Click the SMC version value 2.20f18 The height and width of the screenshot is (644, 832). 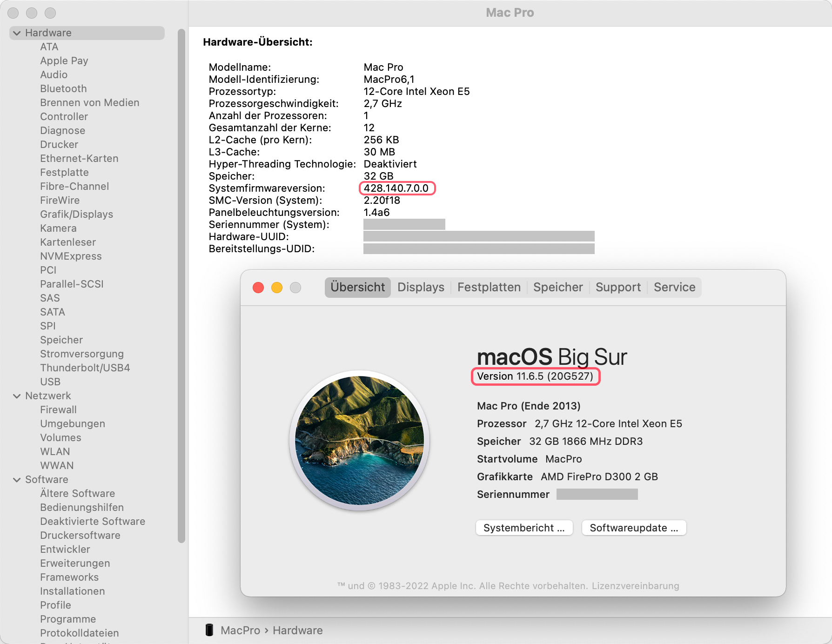pyautogui.click(x=382, y=201)
